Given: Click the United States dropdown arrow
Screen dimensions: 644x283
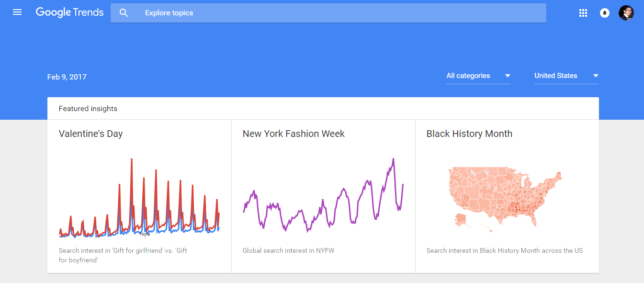Looking at the screenshot, I should coord(596,76).
